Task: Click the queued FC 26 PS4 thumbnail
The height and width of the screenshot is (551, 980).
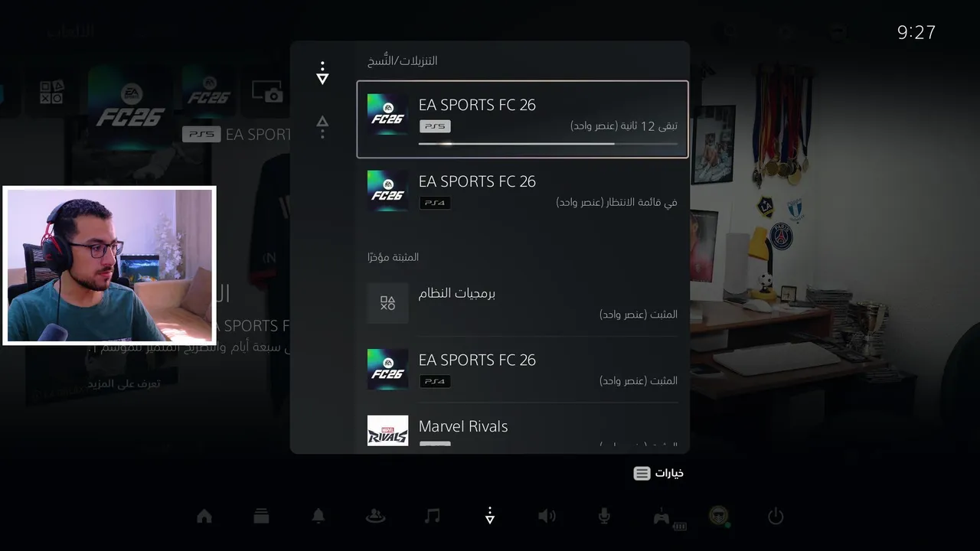Action: point(387,191)
